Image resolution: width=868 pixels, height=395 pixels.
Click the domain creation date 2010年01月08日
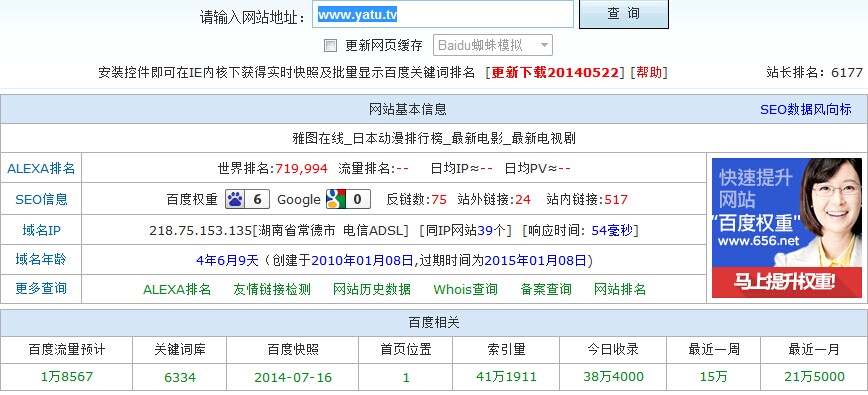(x=363, y=261)
